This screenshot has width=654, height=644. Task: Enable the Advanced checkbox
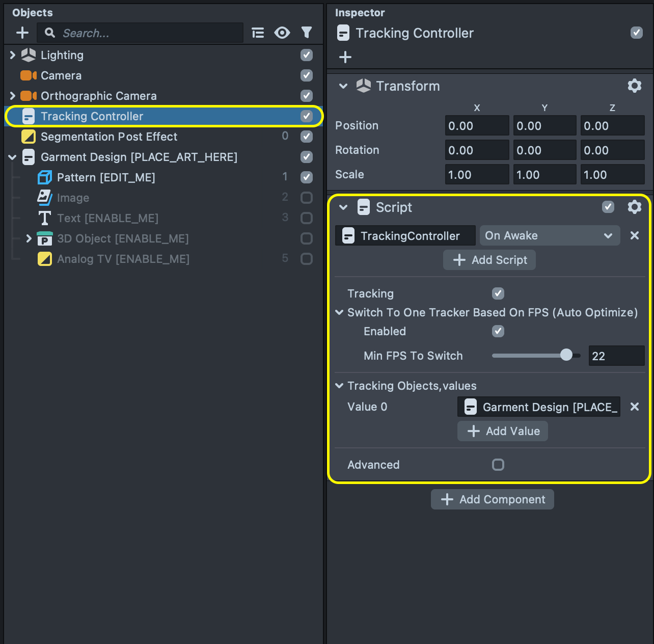tap(498, 465)
